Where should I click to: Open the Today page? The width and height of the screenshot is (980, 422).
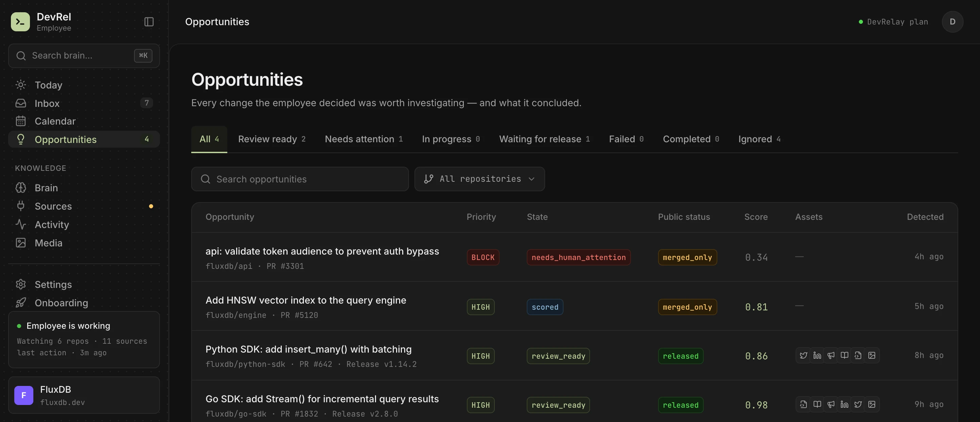pos(84,85)
